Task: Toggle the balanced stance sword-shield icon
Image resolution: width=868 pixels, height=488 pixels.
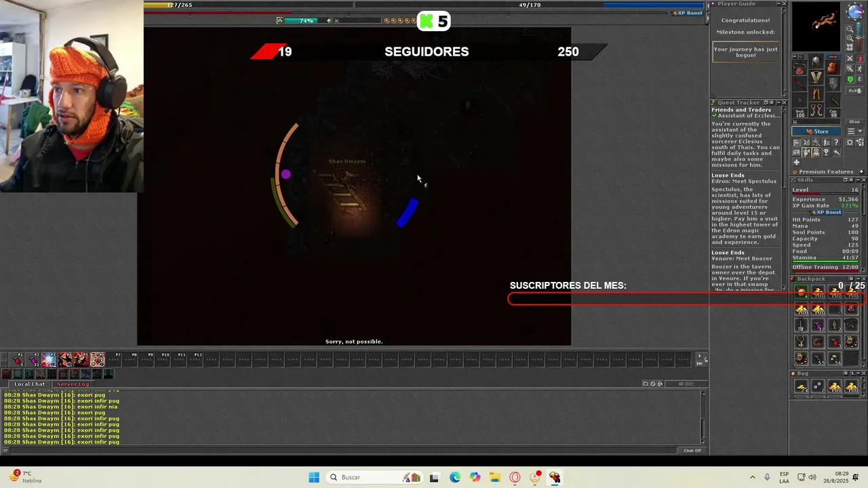Action: point(850,68)
